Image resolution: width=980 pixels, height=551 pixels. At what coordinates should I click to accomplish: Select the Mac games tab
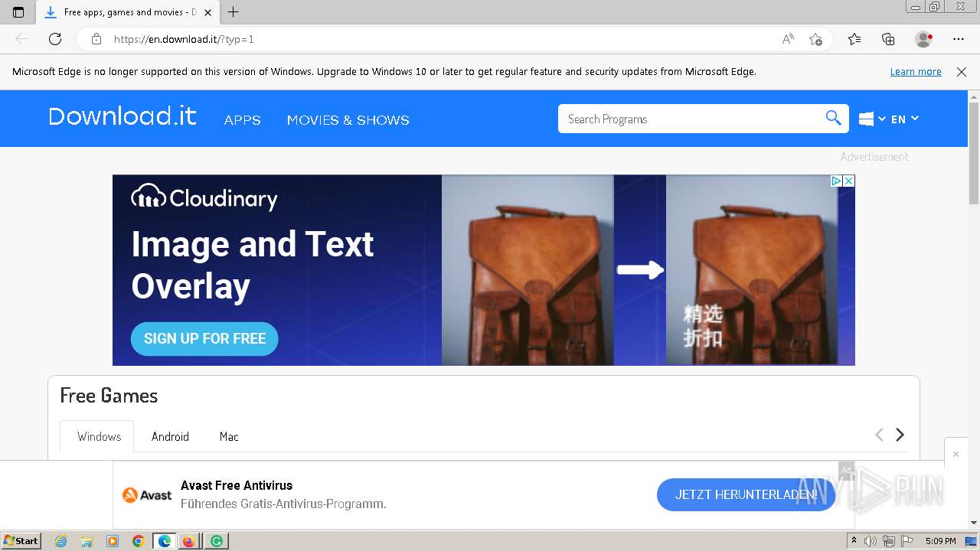click(x=229, y=436)
